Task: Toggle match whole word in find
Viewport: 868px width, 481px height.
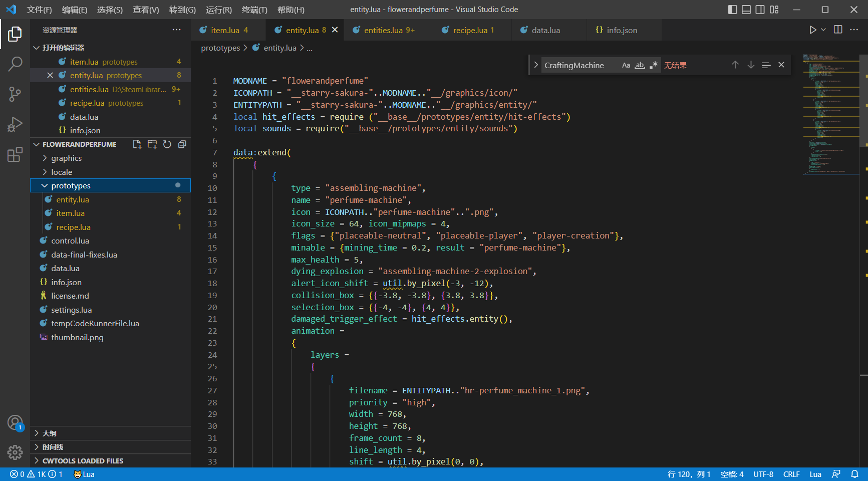Action: click(x=640, y=65)
